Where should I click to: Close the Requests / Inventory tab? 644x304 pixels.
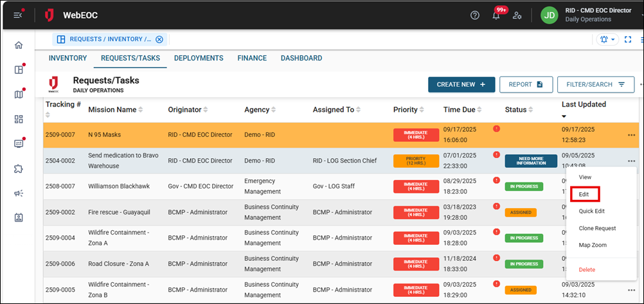(x=159, y=39)
